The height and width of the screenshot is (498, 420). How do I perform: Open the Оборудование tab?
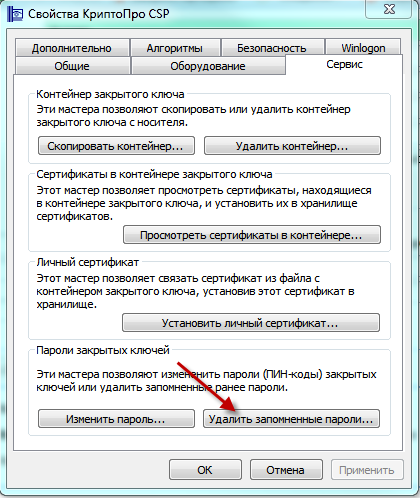[x=208, y=66]
